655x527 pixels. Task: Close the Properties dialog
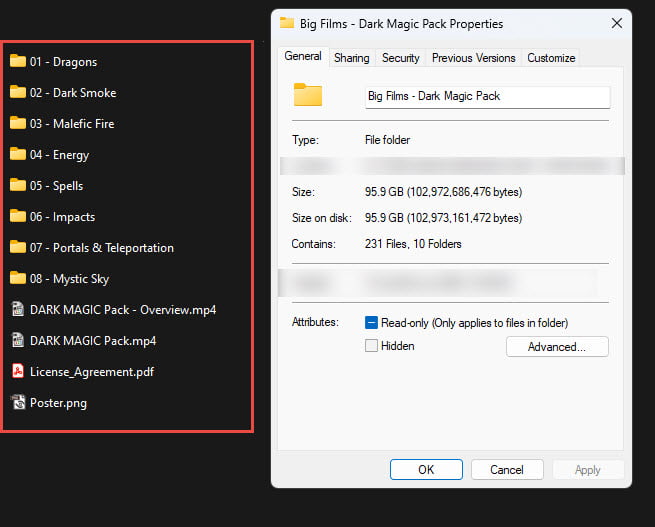tap(617, 23)
